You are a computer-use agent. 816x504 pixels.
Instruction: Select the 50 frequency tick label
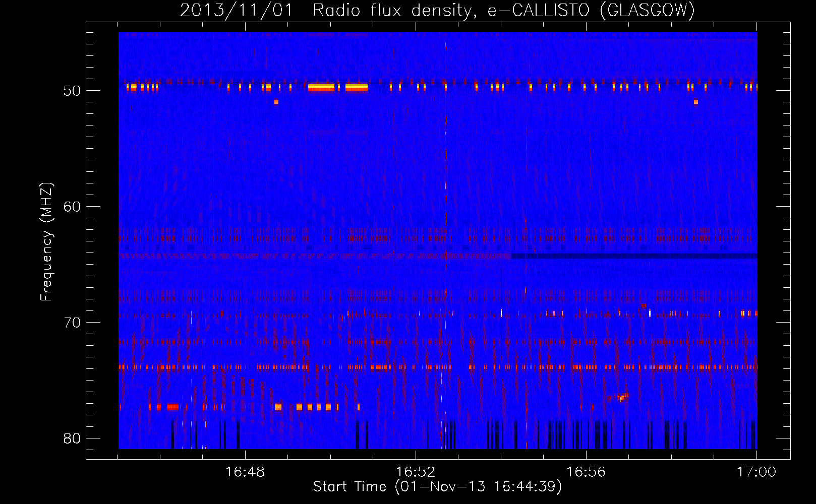click(x=72, y=91)
